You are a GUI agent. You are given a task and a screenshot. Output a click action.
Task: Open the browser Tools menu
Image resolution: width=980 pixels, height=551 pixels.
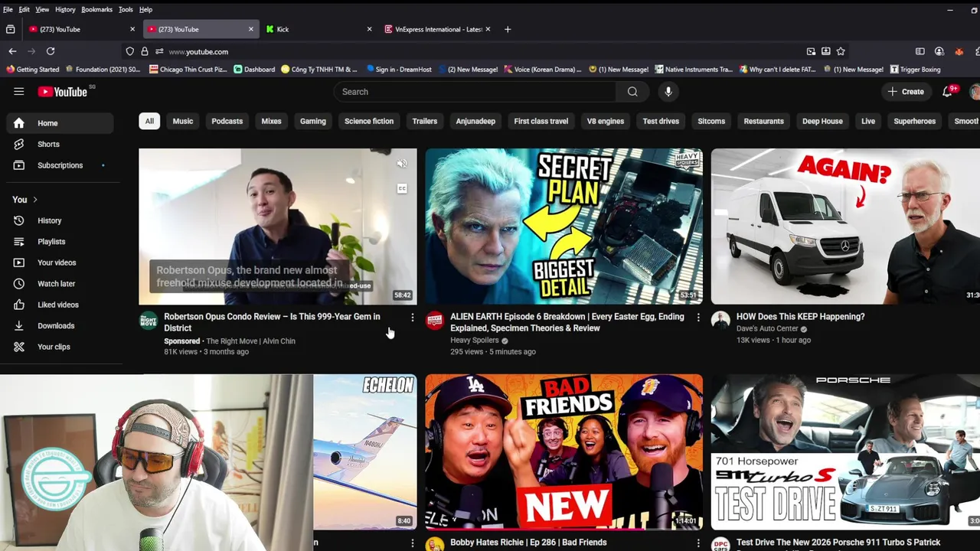[x=126, y=9]
